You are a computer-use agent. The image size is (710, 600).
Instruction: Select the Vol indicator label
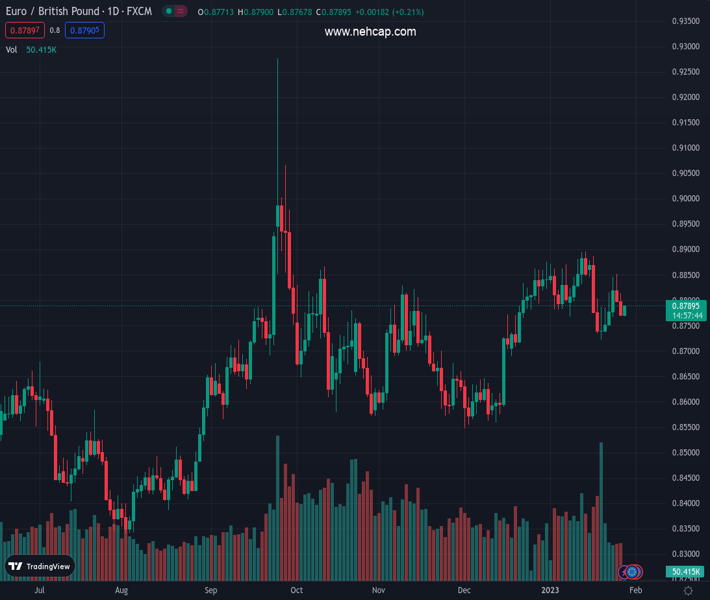coord(11,50)
